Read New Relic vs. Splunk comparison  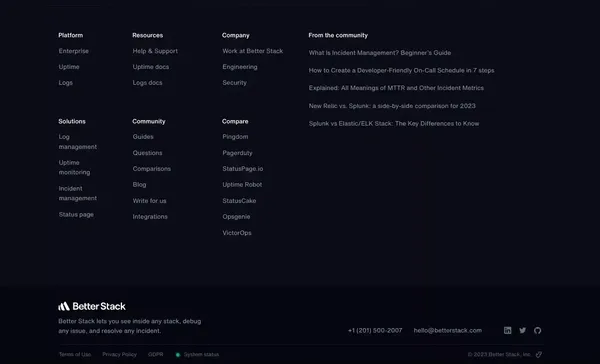pyautogui.click(x=392, y=106)
